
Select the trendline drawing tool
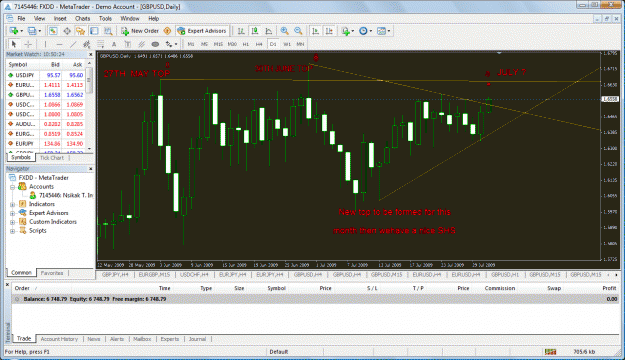click(73, 44)
